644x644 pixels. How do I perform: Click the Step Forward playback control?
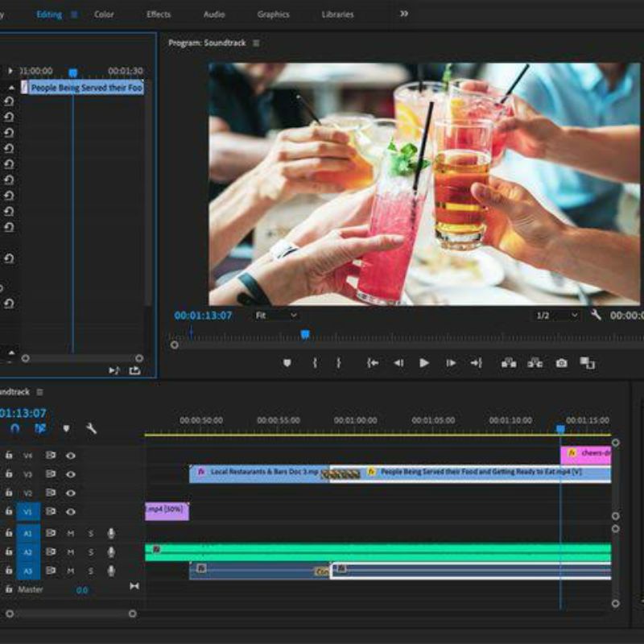(x=451, y=365)
